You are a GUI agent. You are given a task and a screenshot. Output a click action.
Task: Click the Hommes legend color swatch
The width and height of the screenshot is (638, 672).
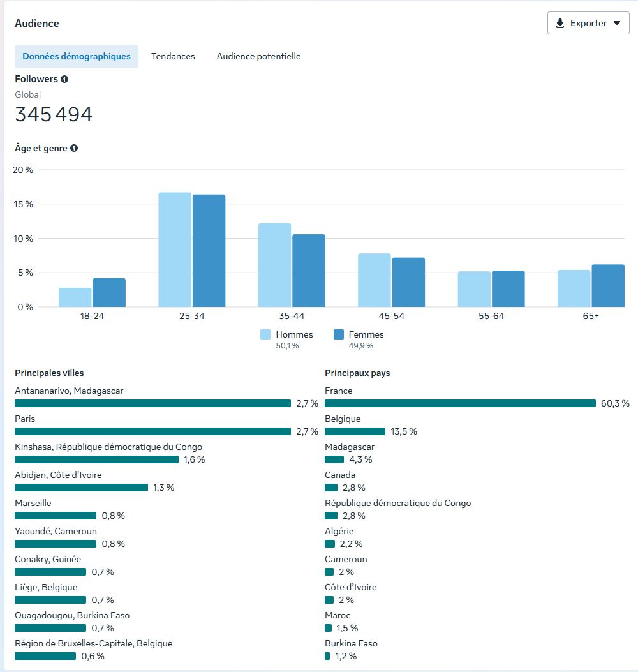[x=265, y=334]
